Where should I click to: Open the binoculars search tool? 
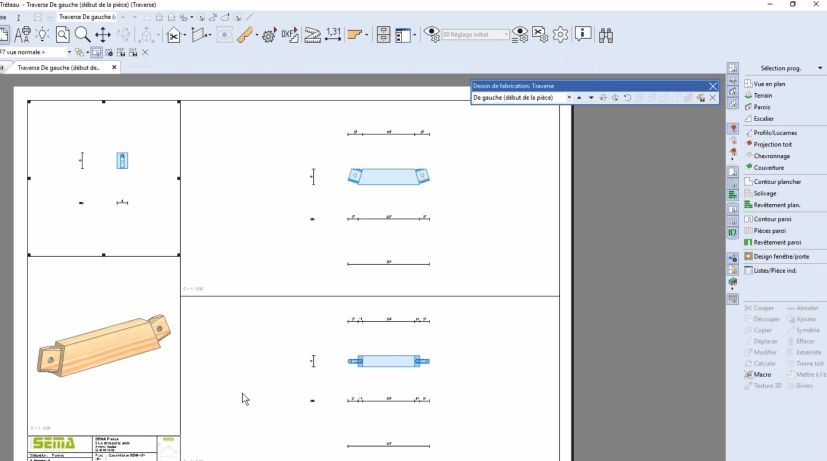605,35
